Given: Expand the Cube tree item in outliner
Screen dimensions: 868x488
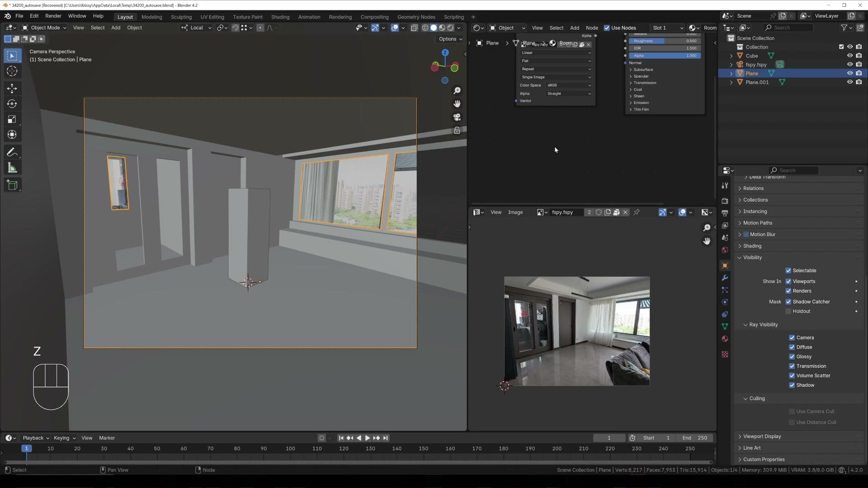Looking at the screenshot, I should point(731,56).
